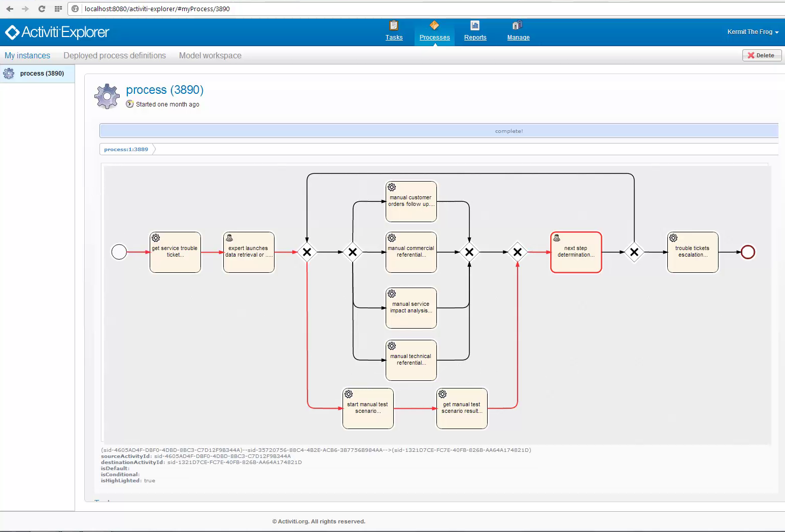Click the sourceActivityId value text
Image resolution: width=785 pixels, height=532 pixels.
222,456
